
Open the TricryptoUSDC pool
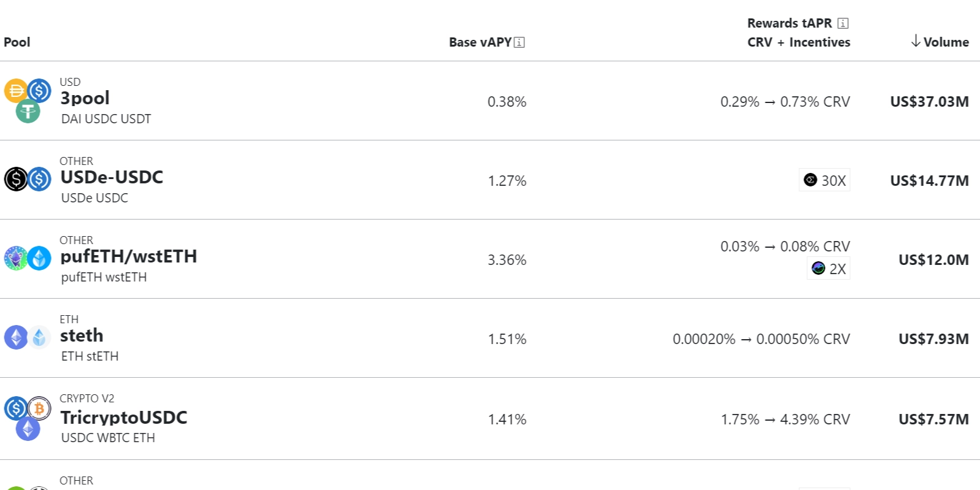pyautogui.click(x=124, y=418)
